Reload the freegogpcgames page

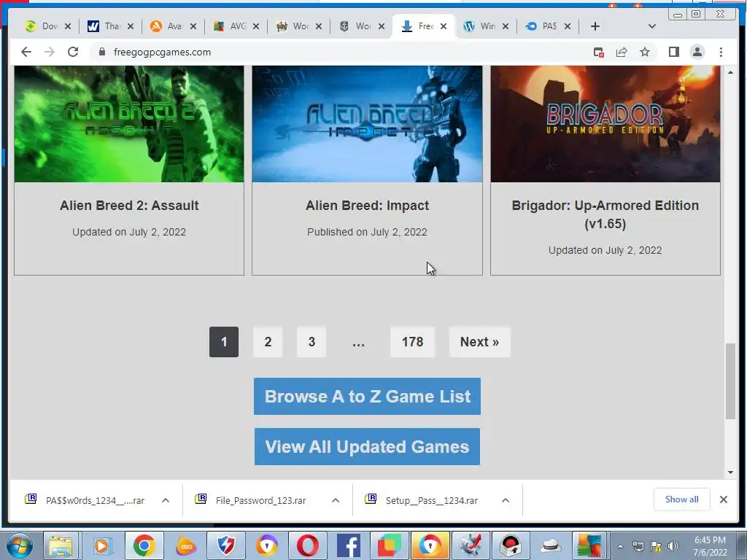point(73,52)
